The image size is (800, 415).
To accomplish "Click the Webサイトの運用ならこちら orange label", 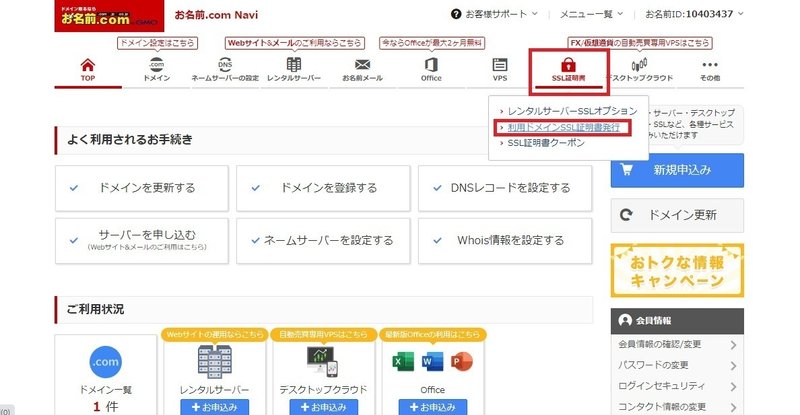I will [215, 334].
